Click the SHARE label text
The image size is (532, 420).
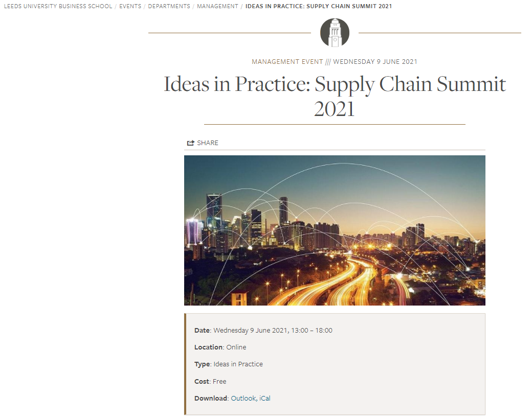click(208, 143)
